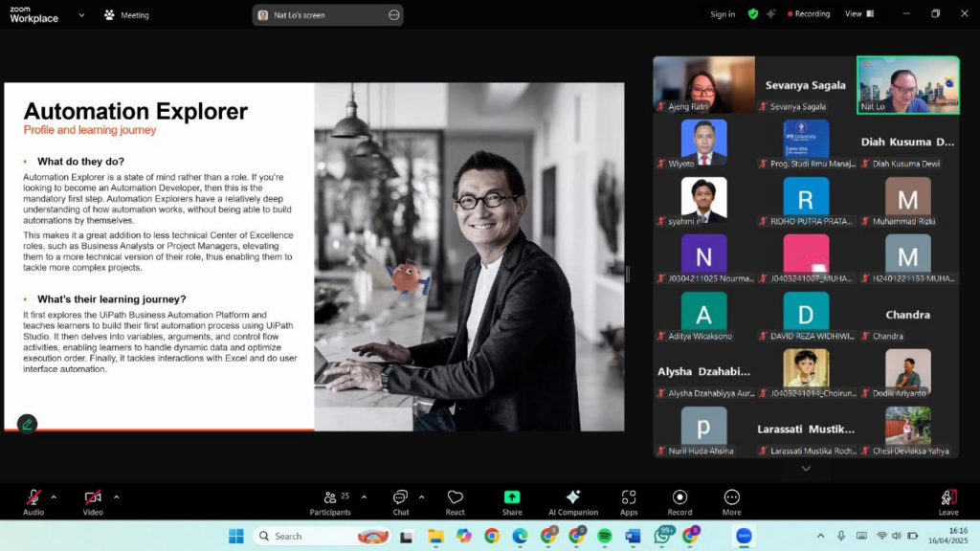
Task: Open Task View on the taskbar
Action: [407, 536]
